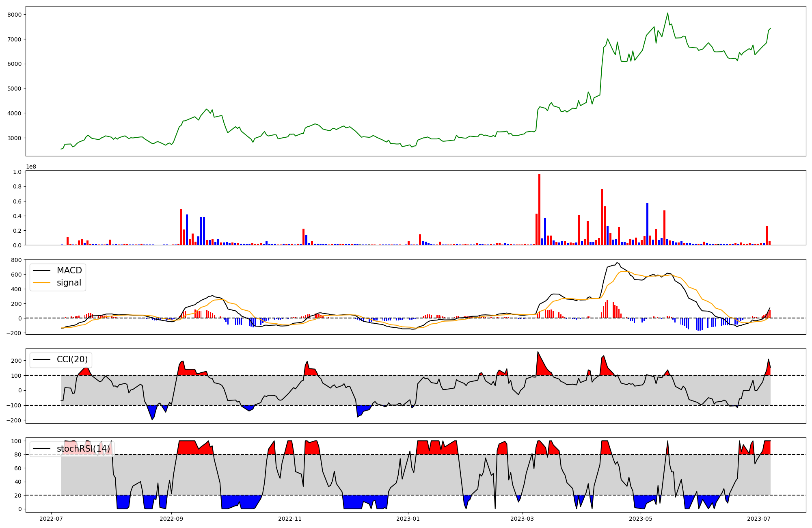The height and width of the screenshot is (528, 812).
Task: Click the 2022-09 x-axis date label
Action: [171, 518]
